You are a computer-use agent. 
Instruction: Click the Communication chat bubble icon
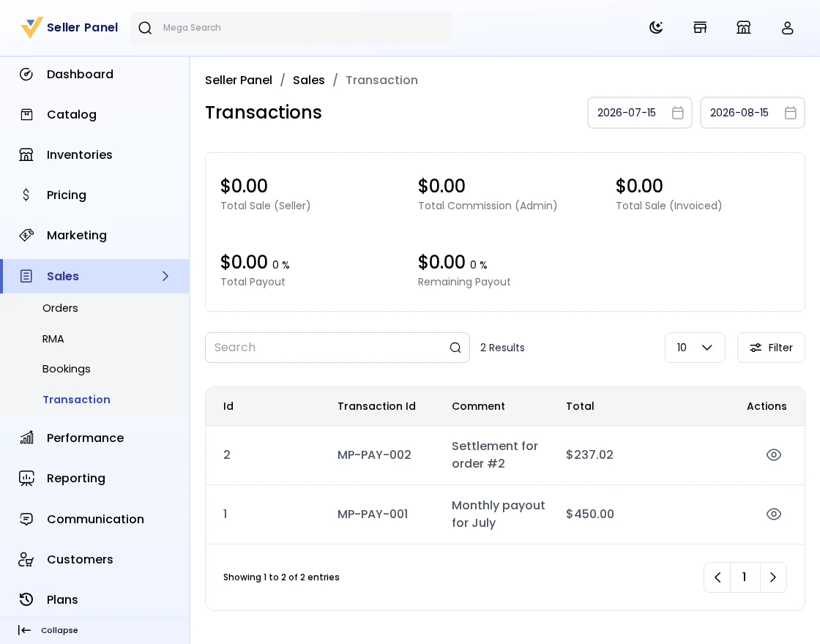(x=26, y=519)
